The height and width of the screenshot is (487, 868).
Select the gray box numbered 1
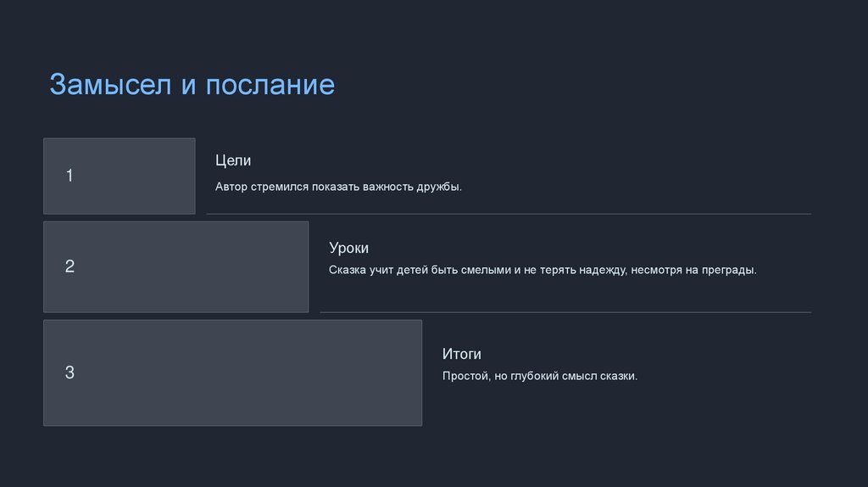[x=119, y=176]
